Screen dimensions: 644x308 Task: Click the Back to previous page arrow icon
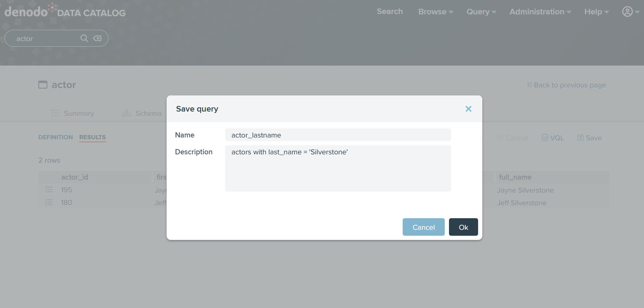529,85
